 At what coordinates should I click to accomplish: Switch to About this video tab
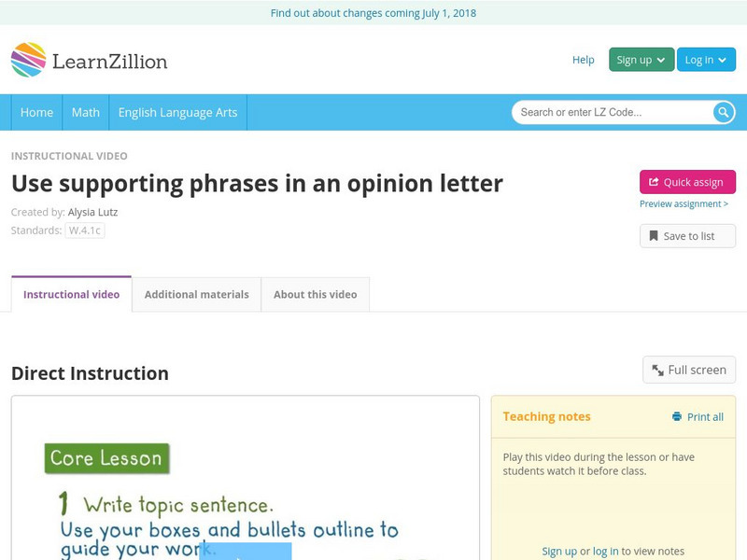[315, 294]
